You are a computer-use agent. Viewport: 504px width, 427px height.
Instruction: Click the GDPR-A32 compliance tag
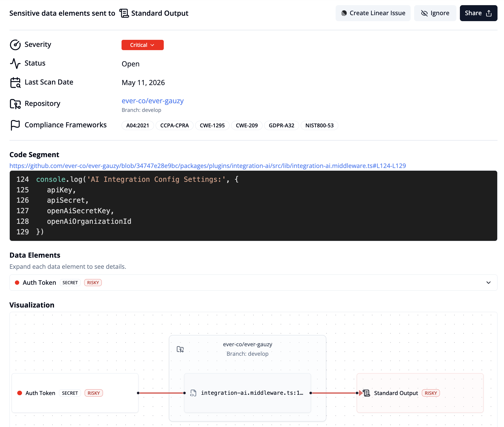(x=282, y=125)
